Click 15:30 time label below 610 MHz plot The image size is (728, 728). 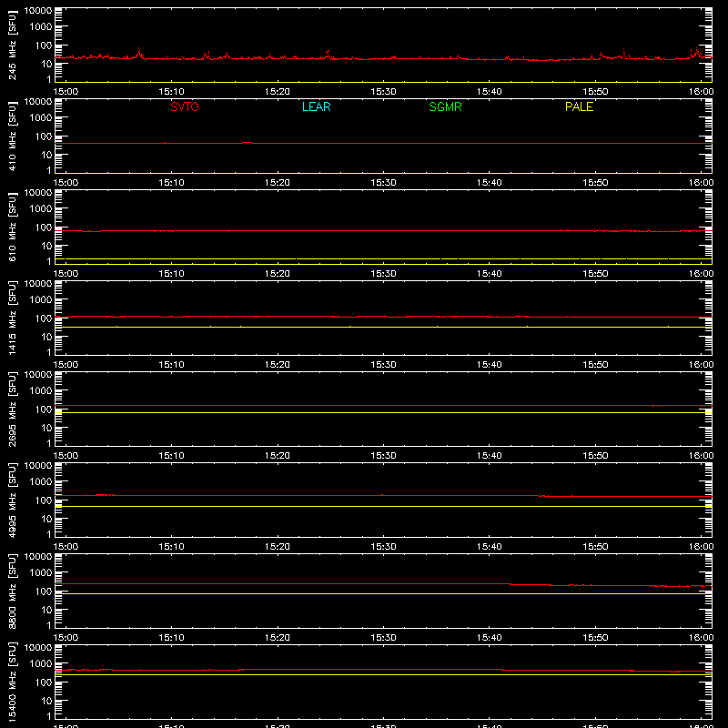tap(383, 274)
